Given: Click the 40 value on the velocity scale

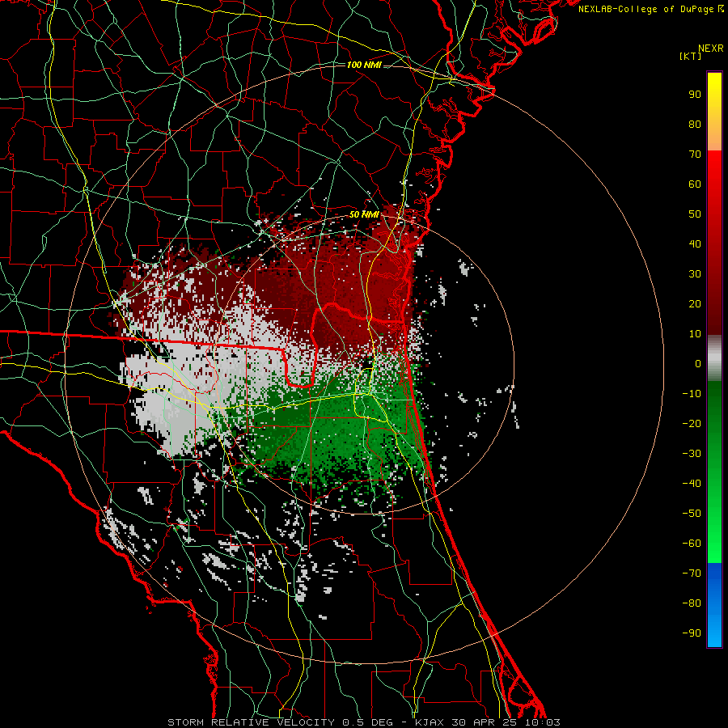Looking at the screenshot, I should tap(695, 243).
